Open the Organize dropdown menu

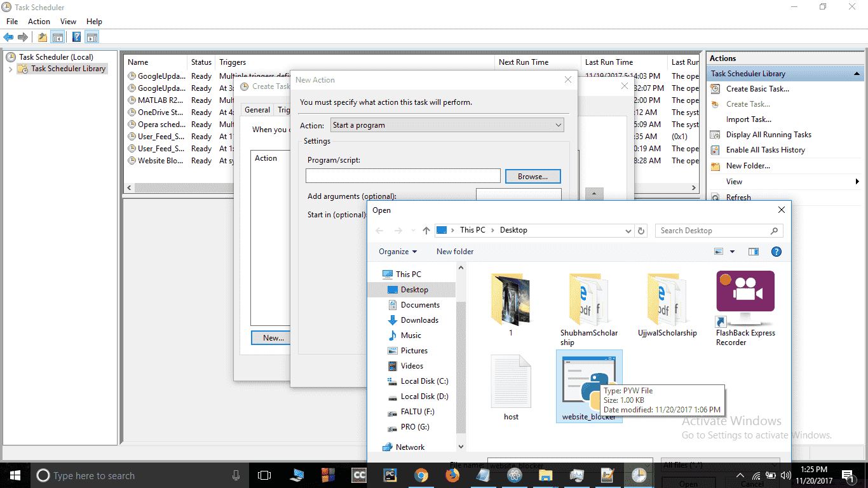pyautogui.click(x=398, y=252)
